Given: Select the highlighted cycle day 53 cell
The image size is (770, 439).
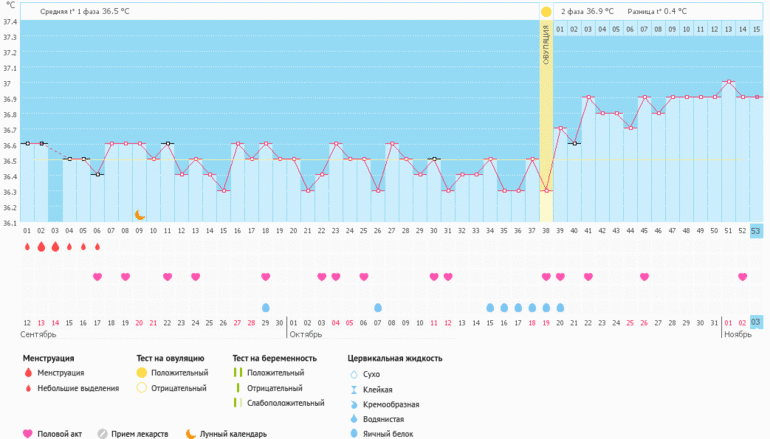Looking at the screenshot, I should tap(756, 231).
